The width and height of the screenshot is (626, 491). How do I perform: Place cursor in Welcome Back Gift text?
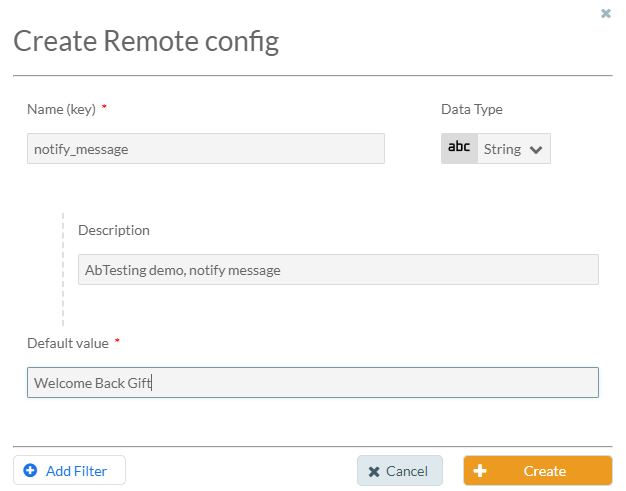tap(93, 383)
